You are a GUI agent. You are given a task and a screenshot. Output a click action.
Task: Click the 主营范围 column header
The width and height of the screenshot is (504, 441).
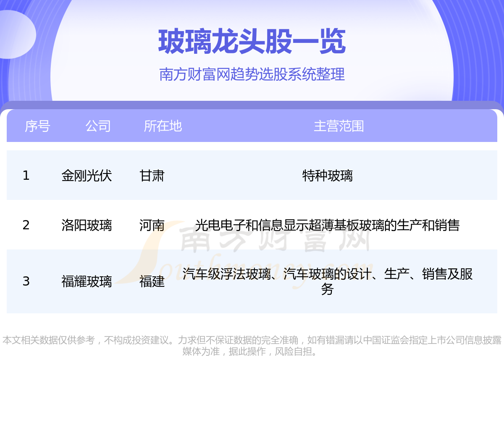point(339,126)
